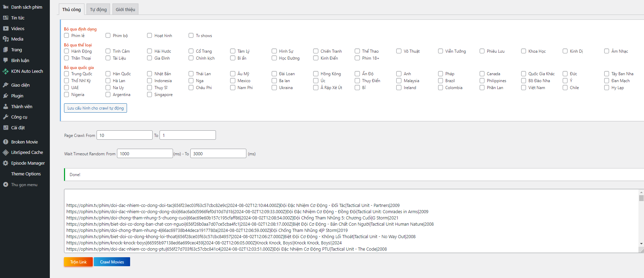The width and height of the screenshot is (644, 278).
Task: Click the Media library icon
Action: pos(6,39)
